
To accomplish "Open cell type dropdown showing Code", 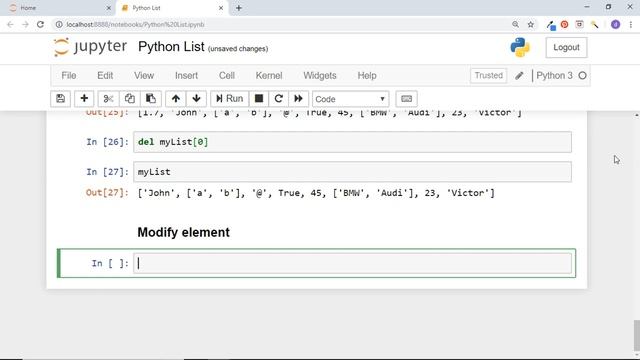I will (x=351, y=99).
